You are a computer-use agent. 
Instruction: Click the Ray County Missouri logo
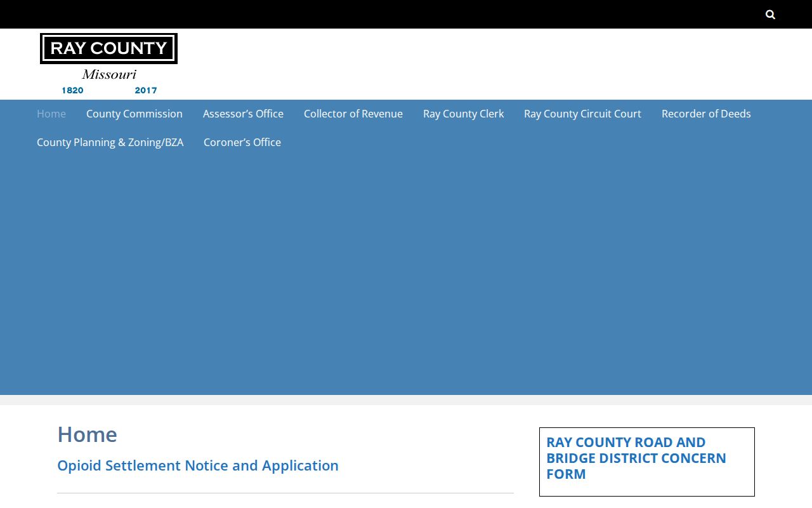(x=108, y=64)
